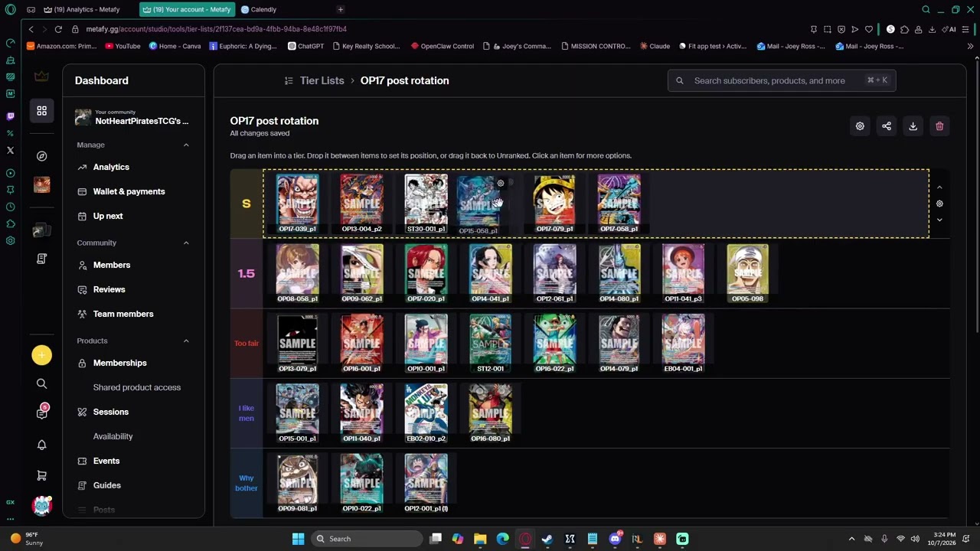Open YouTube bookmark
Viewport: 980px width, 551px height.
pos(122,46)
